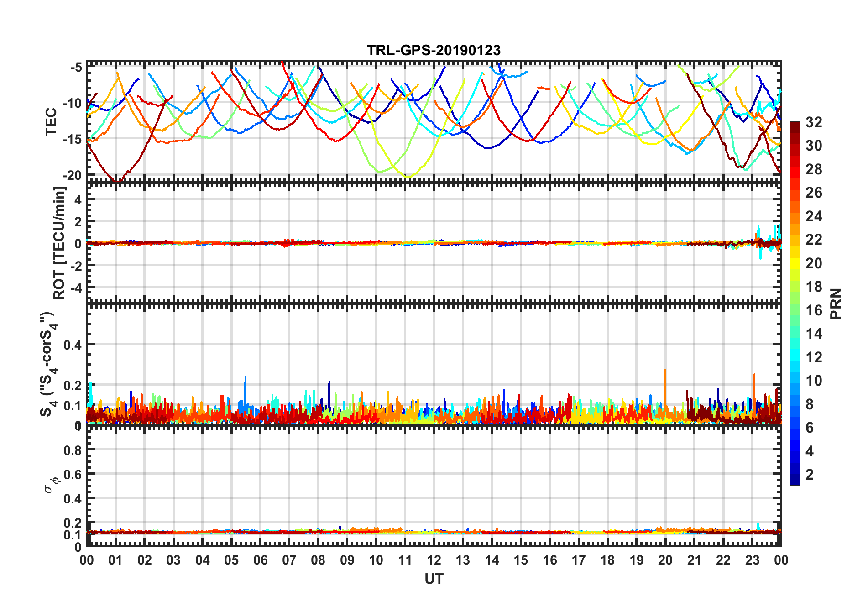Image resolution: width=868 pixels, height=607 pixels.
Task: Click UT axis hour label 17
Action: click(x=579, y=560)
